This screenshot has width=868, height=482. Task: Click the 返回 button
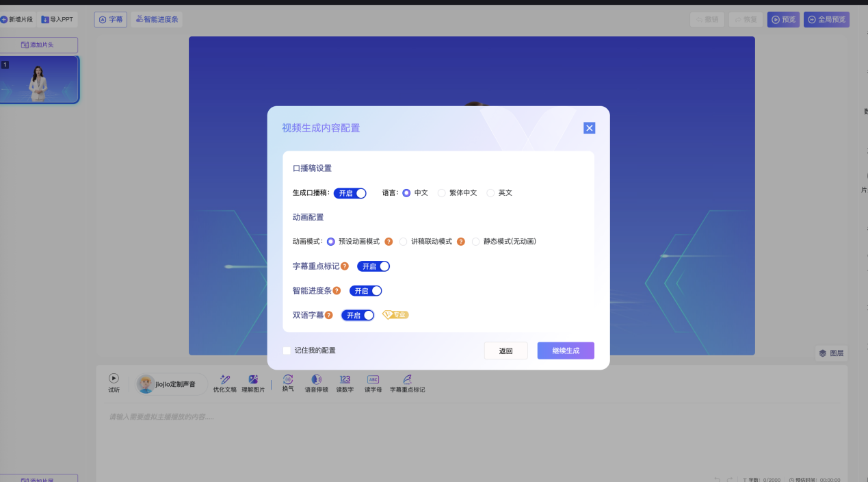click(505, 351)
